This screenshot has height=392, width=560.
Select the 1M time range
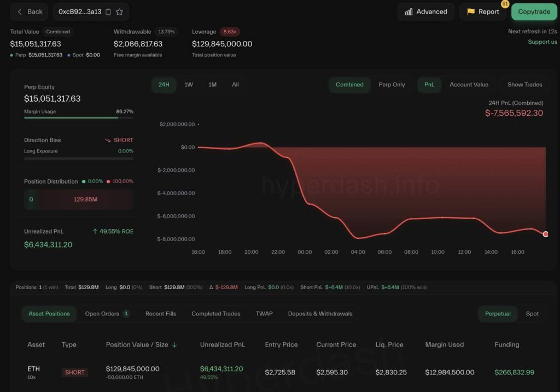tap(212, 85)
